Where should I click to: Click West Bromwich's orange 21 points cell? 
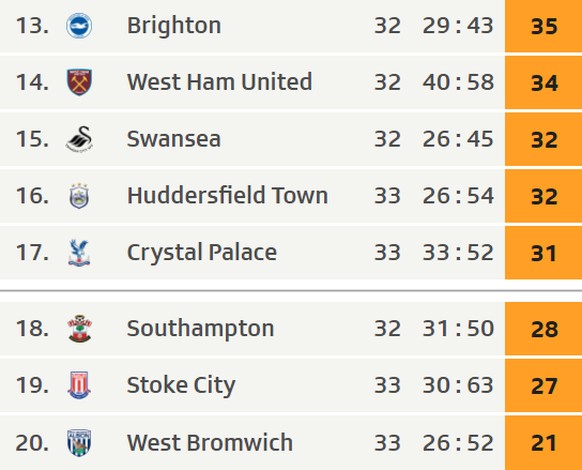(543, 443)
